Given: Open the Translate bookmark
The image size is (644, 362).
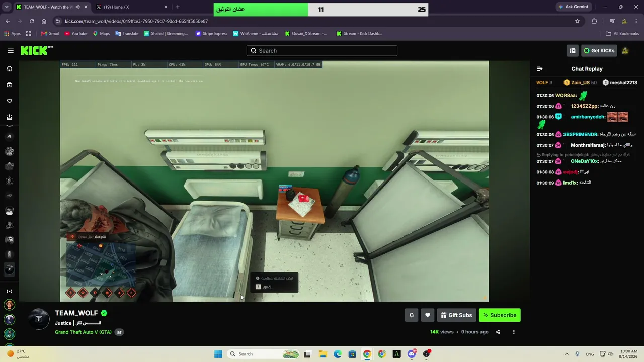Looking at the screenshot, I should point(127,34).
